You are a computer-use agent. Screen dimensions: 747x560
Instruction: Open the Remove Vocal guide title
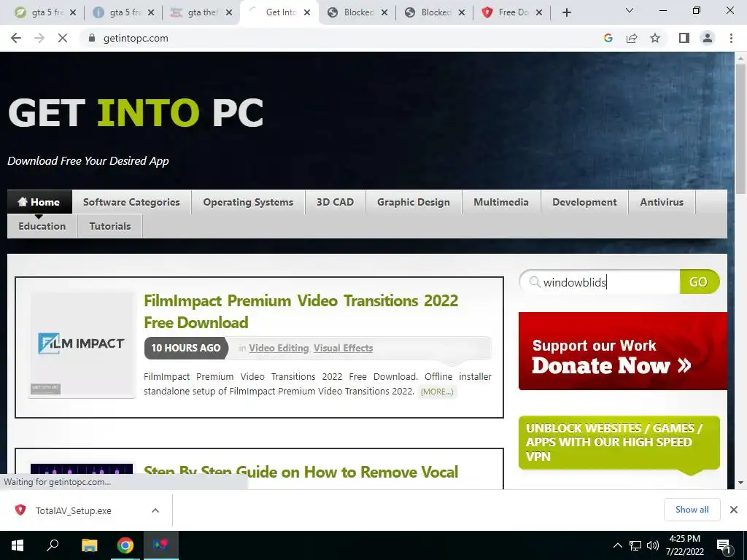coord(301,472)
